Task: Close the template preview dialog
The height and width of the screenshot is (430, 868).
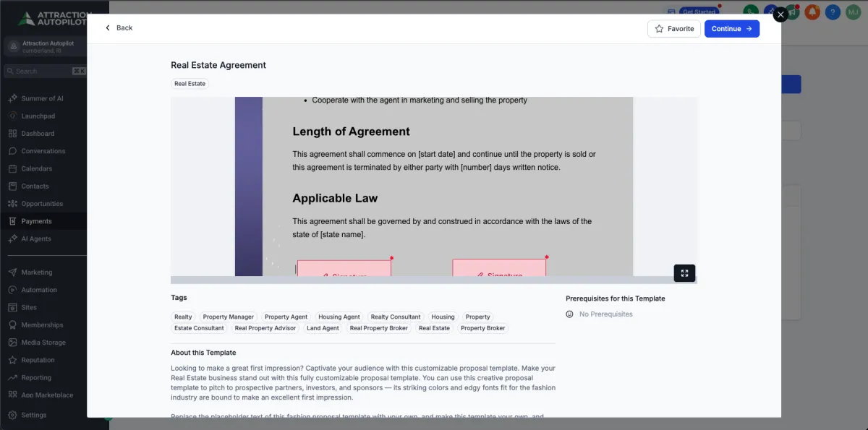Action: tap(780, 14)
